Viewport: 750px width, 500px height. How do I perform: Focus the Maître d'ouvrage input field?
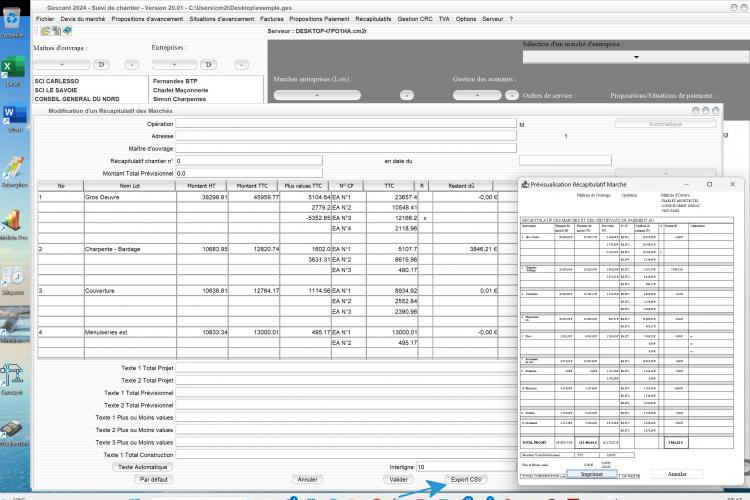[346, 148]
